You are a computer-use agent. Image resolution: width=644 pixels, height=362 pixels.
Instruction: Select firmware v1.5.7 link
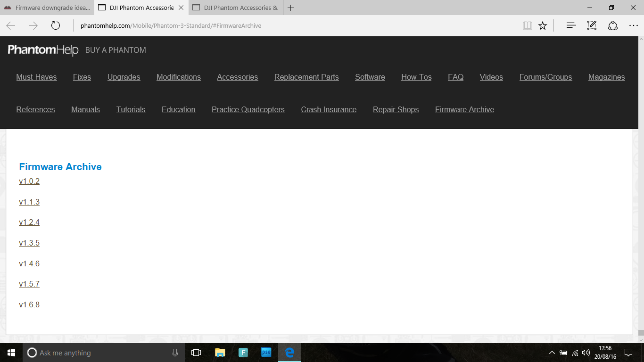click(29, 284)
